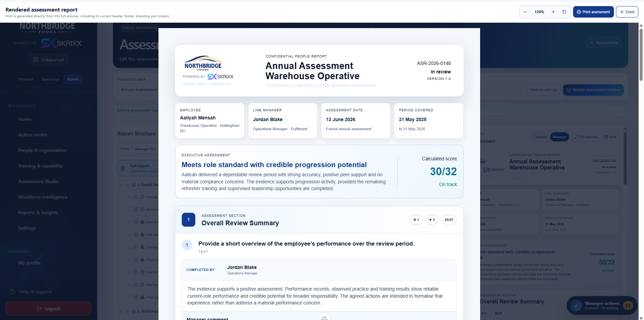This screenshot has height=320, width=644.
Task: Select the Full report document icon
Action: point(123,168)
